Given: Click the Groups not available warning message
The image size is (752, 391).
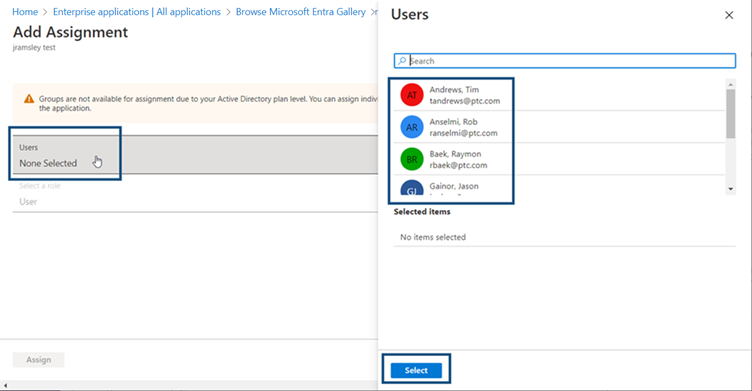Looking at the screenshot, I should pos(208,103).
